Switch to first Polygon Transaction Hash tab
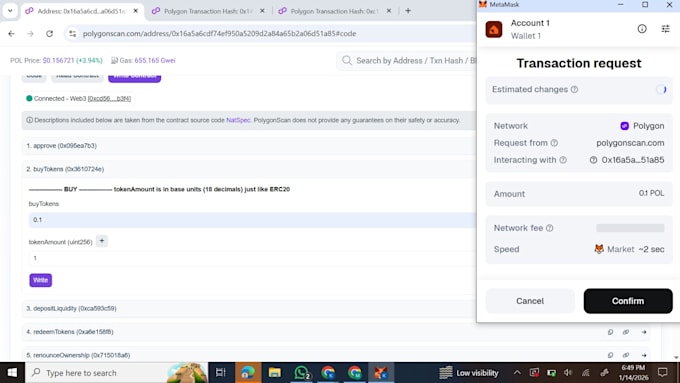 (208, 11)
